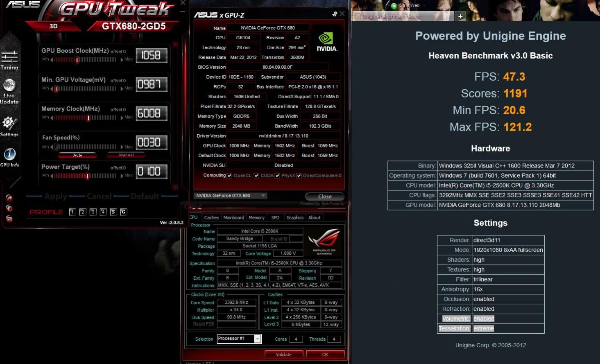Increase Min. GPU Voltage with right arrow
The height and width of the screenshot is (364, 600).
tap(122, 88)
